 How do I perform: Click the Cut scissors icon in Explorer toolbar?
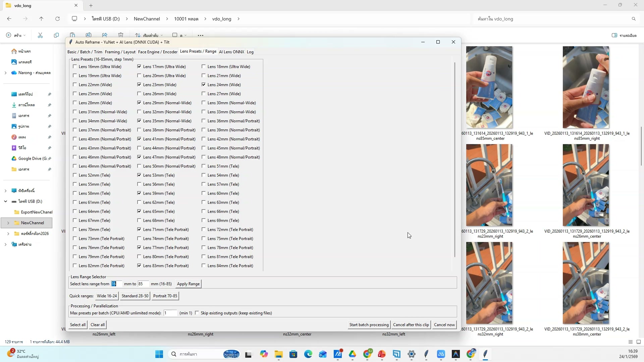(40, 35)
